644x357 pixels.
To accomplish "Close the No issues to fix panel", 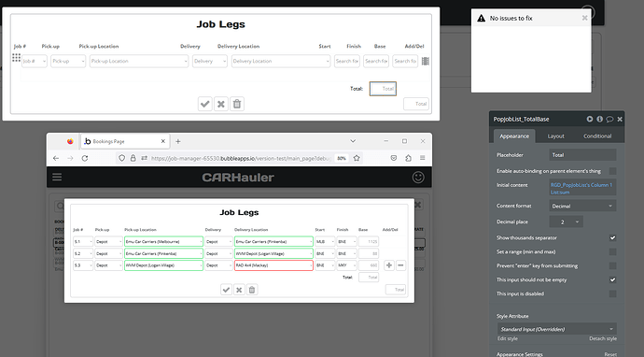I will click(584, 18).
